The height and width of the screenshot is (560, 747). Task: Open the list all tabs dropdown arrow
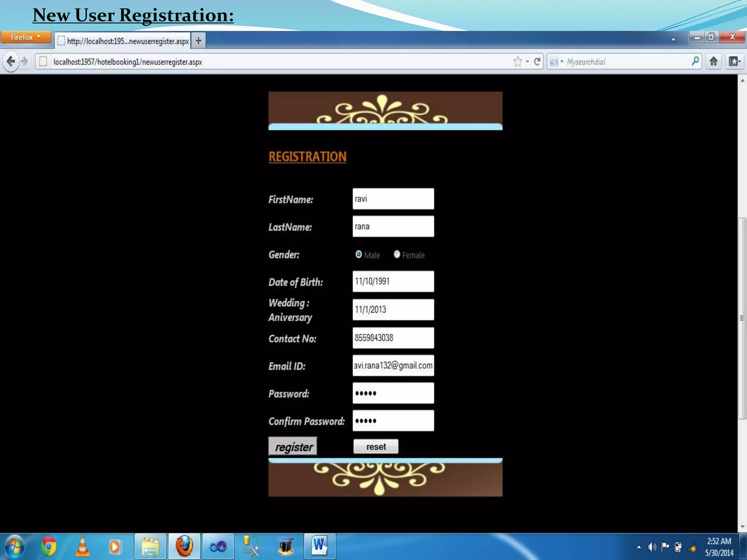[x=673, y=39]
